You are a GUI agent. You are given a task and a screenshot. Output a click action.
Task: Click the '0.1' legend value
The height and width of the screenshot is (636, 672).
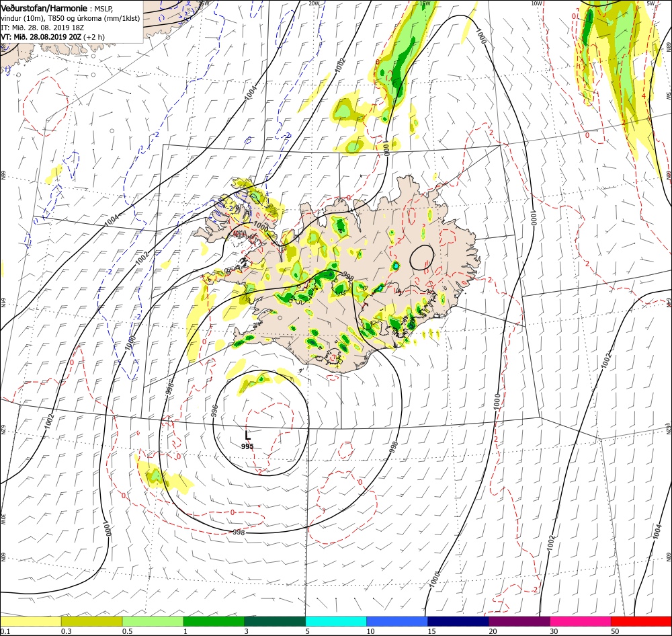pos(5,631)
